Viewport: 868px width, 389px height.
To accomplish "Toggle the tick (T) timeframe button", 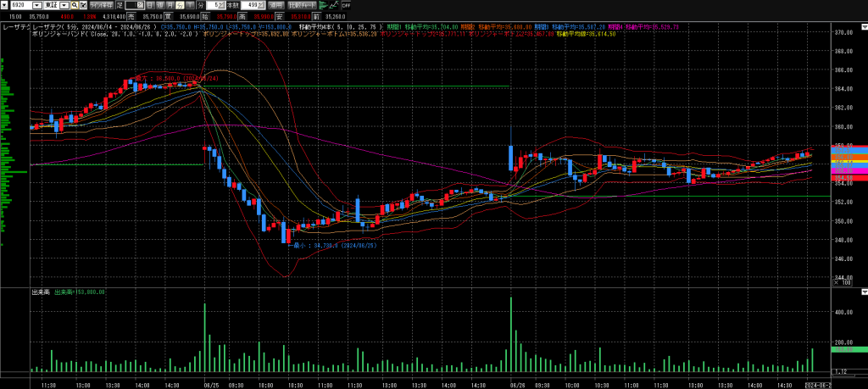I will click(x=190, y=5).
